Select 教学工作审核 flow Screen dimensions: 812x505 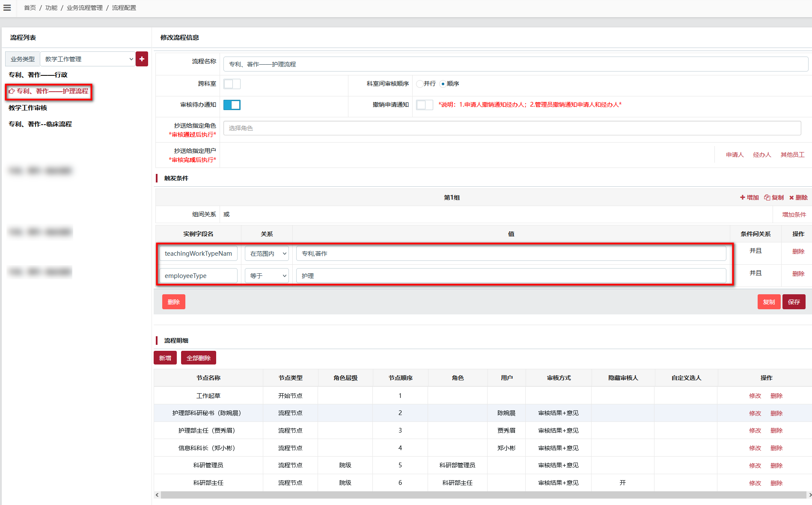pos(28,108)
